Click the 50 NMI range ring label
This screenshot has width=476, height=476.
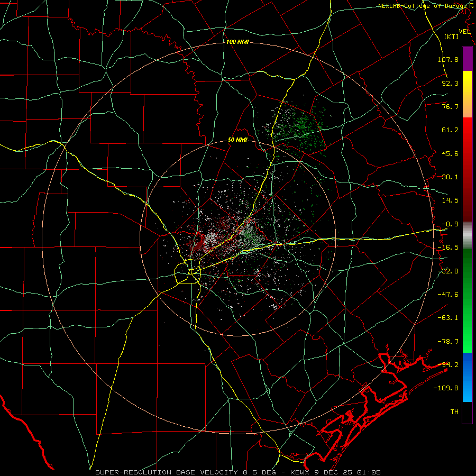point(237,140)
